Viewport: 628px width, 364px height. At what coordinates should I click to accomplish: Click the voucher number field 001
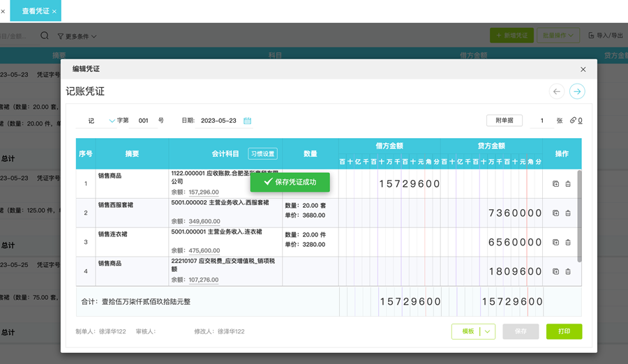[144, 121]
